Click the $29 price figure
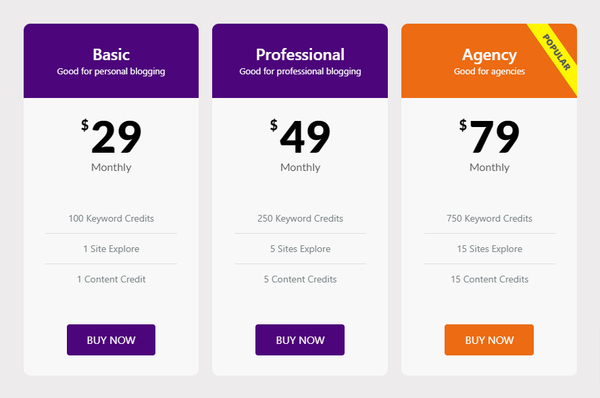The image size is (600, 398). (x=111, y=136)
